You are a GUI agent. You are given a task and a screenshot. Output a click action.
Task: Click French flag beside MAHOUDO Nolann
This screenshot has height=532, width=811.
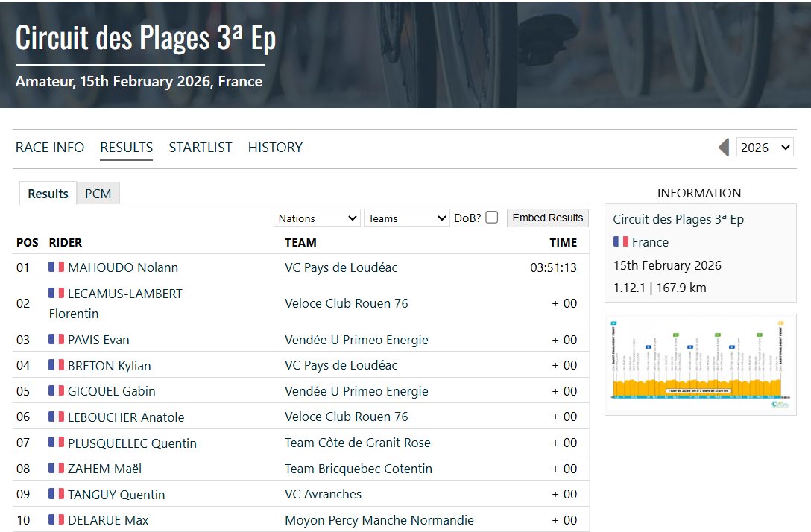point(57,267)
